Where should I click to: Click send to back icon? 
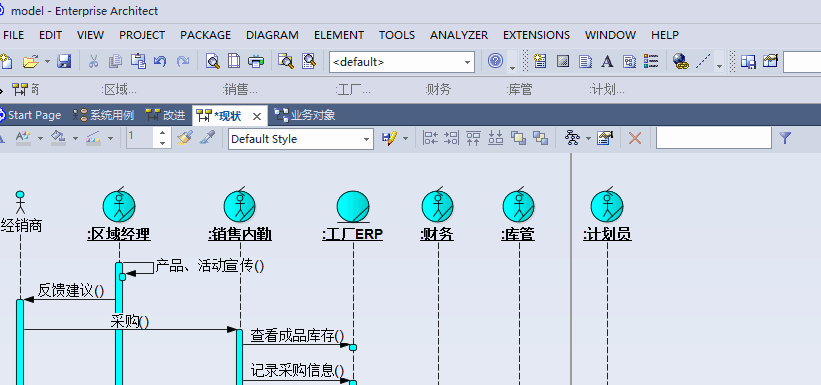(540, 138)
